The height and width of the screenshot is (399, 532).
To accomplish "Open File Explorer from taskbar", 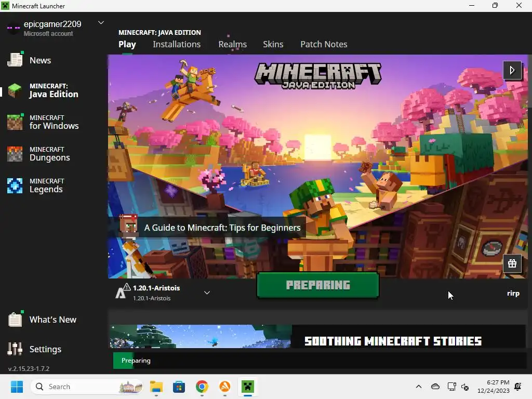I will [x=156, y=387].
